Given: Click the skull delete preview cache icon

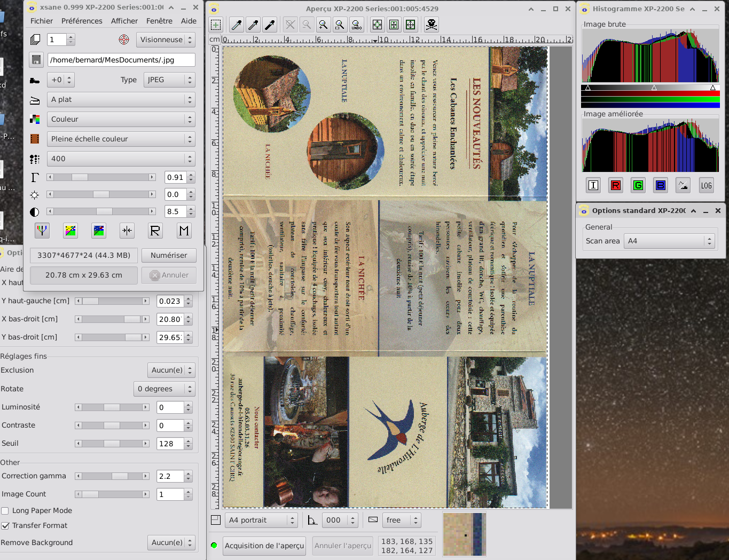Looking at the screenshot, I should pos(431,25).
